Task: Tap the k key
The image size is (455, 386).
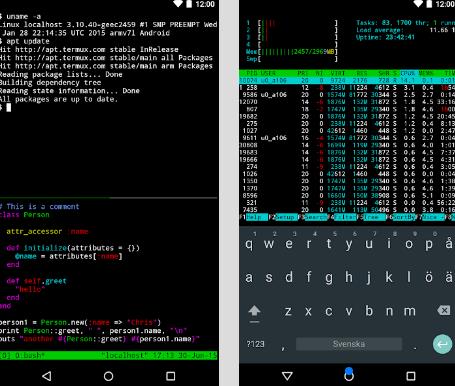Action: [389, 277]
